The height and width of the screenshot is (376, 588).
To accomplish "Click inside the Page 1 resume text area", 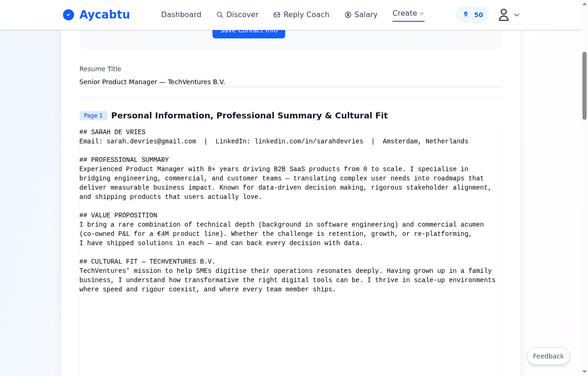I will (x=290, y=252).
